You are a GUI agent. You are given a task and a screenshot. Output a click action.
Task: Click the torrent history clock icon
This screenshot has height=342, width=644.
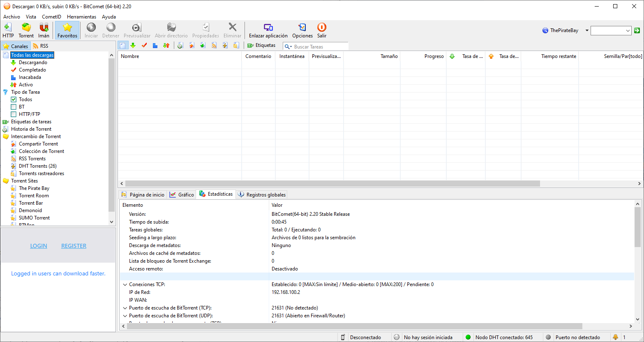pos(180,46)
